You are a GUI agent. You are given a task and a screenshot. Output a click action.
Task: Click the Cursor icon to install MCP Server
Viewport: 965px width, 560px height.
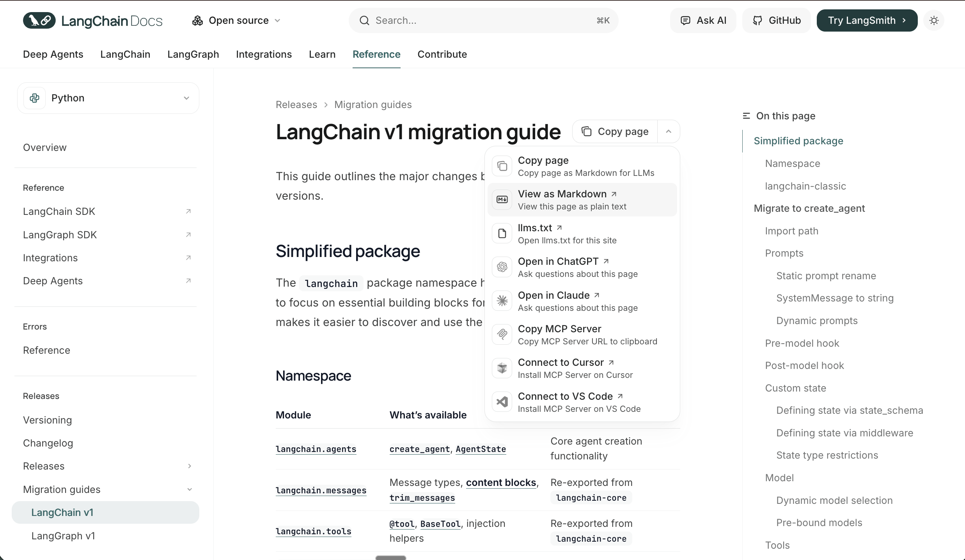(502, 368)
